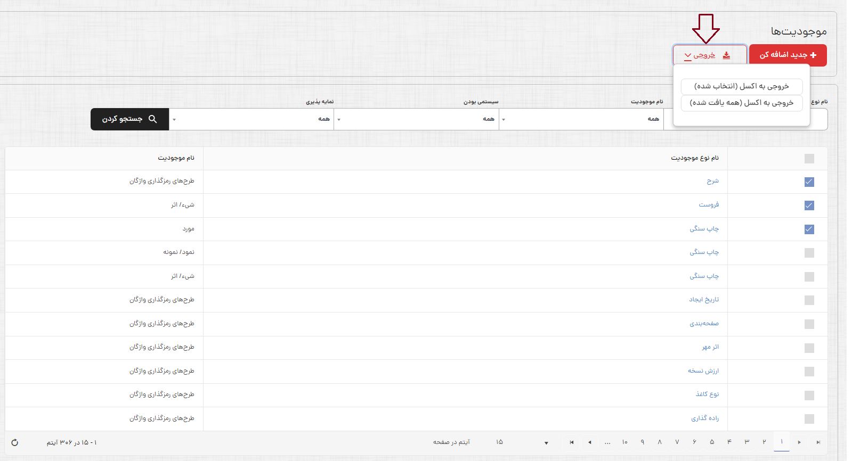Click the right-pointing arrow beside page ۱
Viewport: 868px width, 461px height.
(x=799, y=442)
